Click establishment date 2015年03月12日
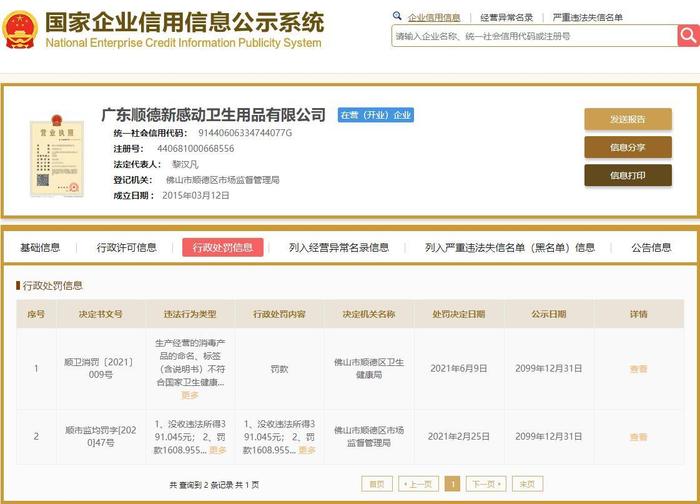The height and width of the screenshot is (504, 700). pyautogui.click(x=196, y=196)
